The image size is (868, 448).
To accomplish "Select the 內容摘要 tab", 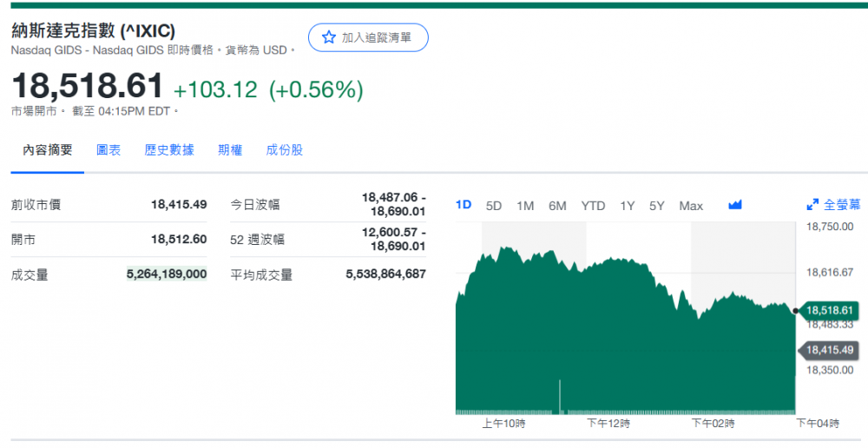I will point(48,150).
